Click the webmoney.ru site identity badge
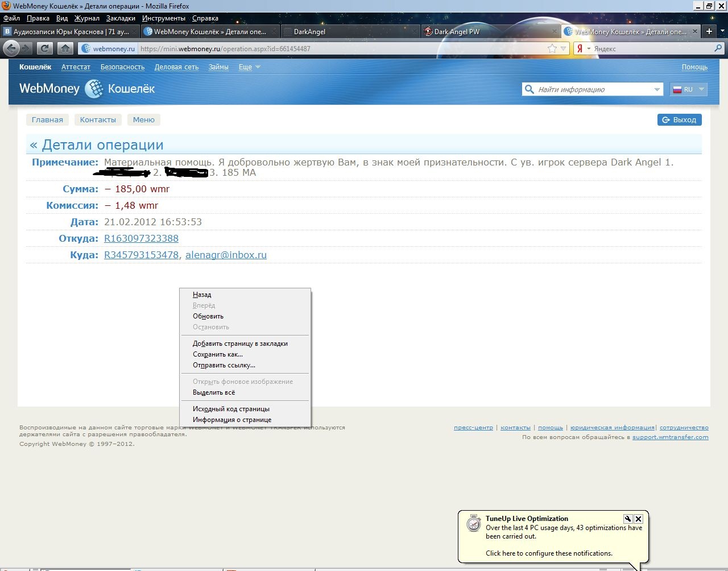728x571 pixels. [x=108, y=49]
